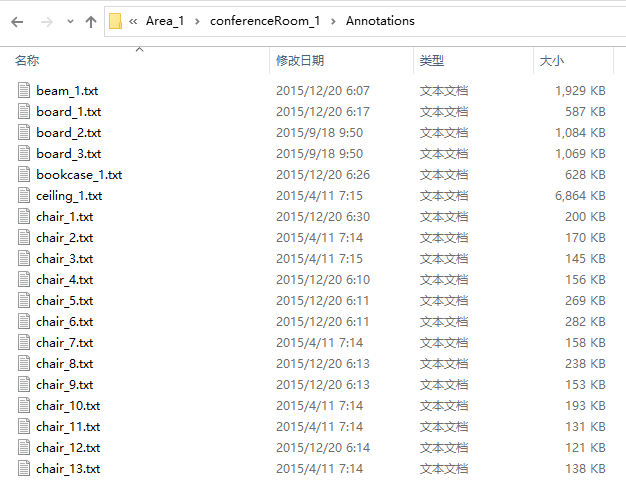Image resolution: width=626 pixels, height=480 pixels.
Task: Click the ceiling_1.txt file icon
Action: [24, 195]
